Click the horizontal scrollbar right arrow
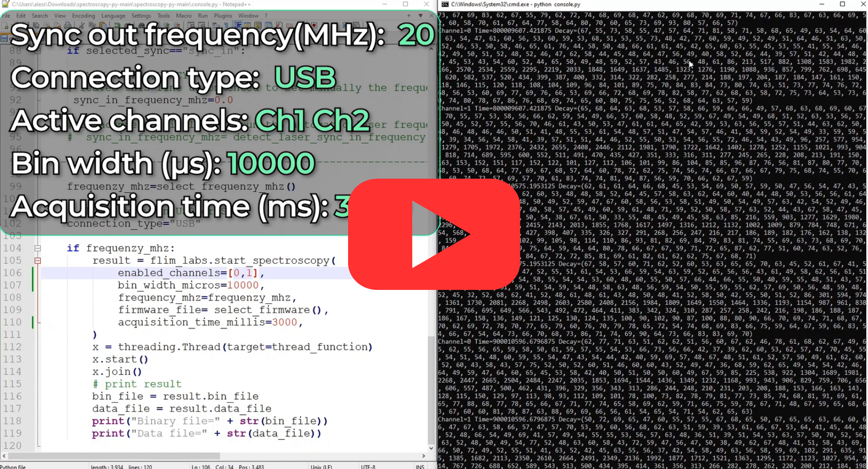This screenshot has height=469, width=868. (x=424, y=456)
